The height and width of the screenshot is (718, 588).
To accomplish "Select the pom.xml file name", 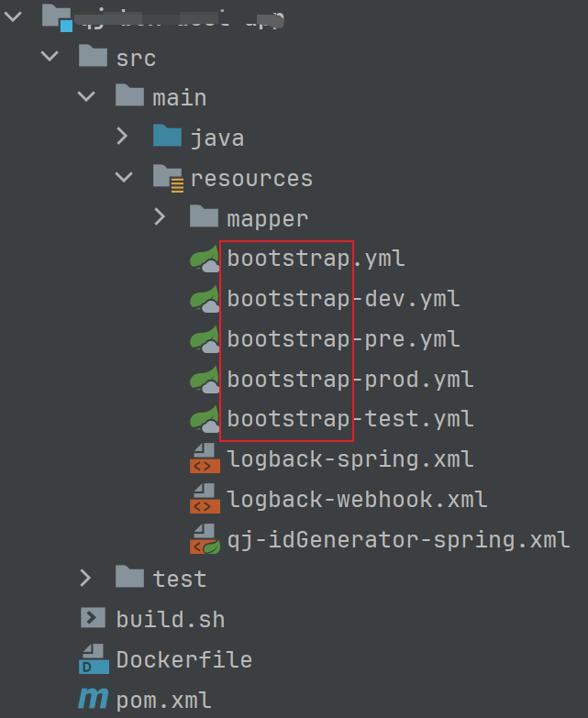I will pos(163,701).
